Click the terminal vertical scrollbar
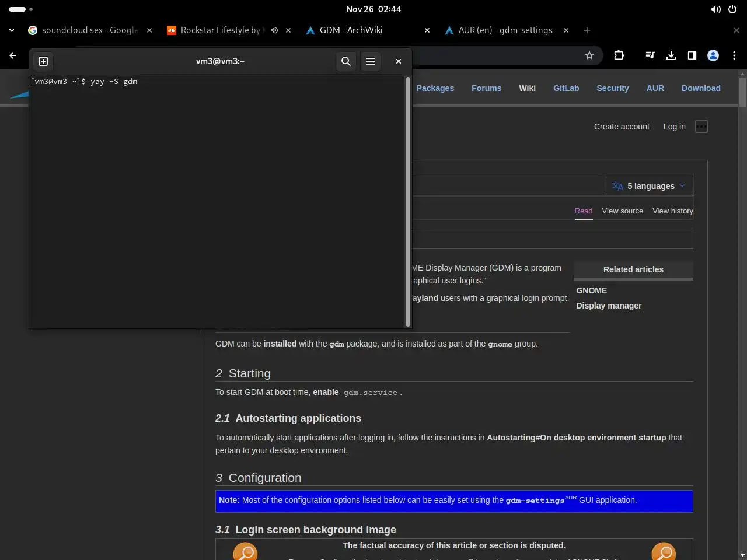This screenshot has height=560, width=747. click(x=408, y=202)
